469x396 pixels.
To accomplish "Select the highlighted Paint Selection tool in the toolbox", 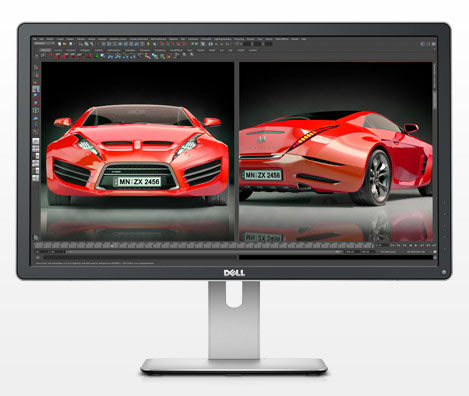I will pyautogui.click(x=36, y=89).
